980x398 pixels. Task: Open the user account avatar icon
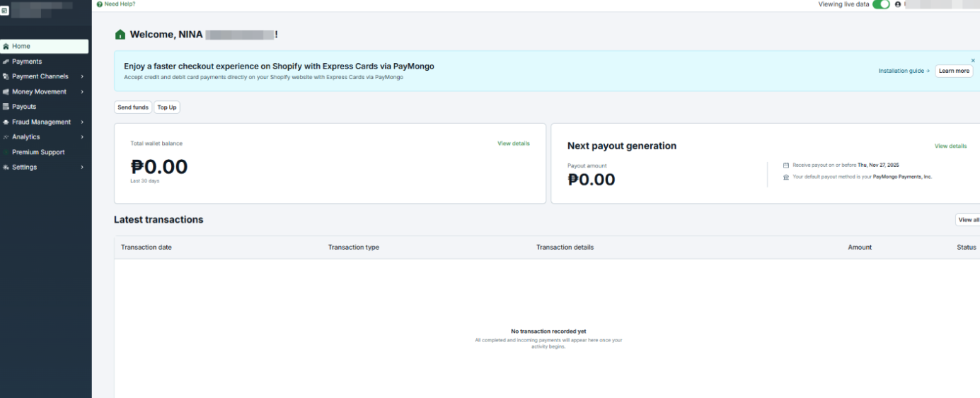click(x=898, y=4)
